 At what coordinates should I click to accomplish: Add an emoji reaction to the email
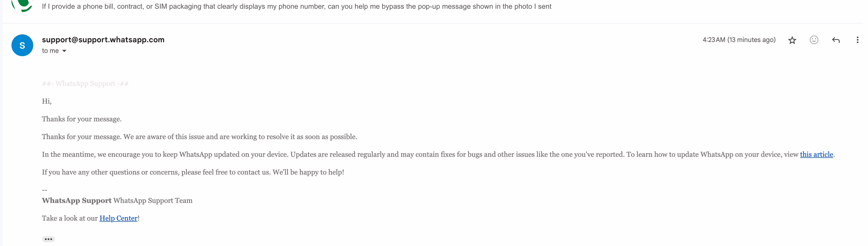coord(814,40)
